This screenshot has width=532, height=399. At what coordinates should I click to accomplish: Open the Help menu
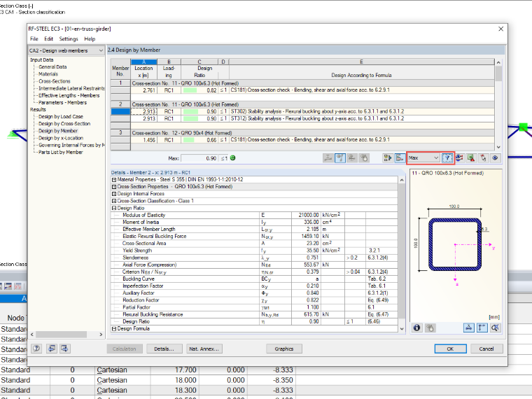[x=90, y=38]
